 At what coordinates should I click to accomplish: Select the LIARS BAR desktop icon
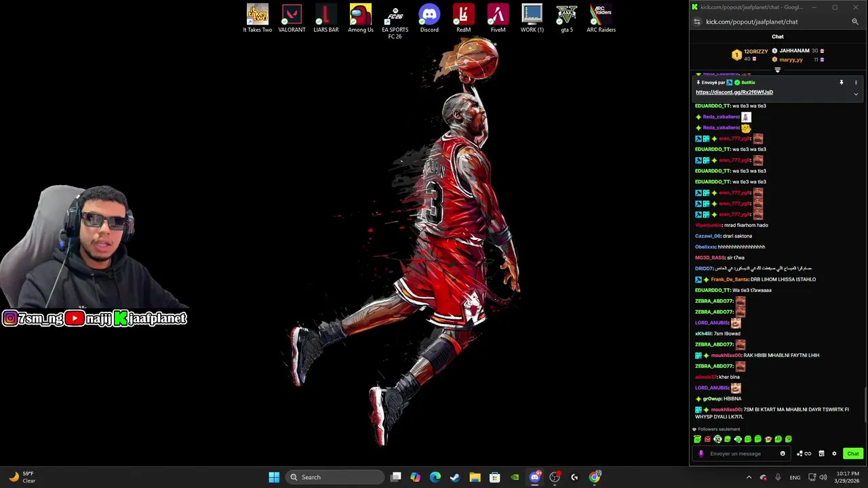[x=326, y=18]
